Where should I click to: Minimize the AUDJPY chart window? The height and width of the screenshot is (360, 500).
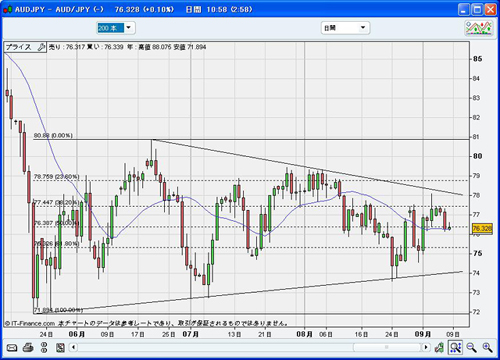[x=464, y=9]
